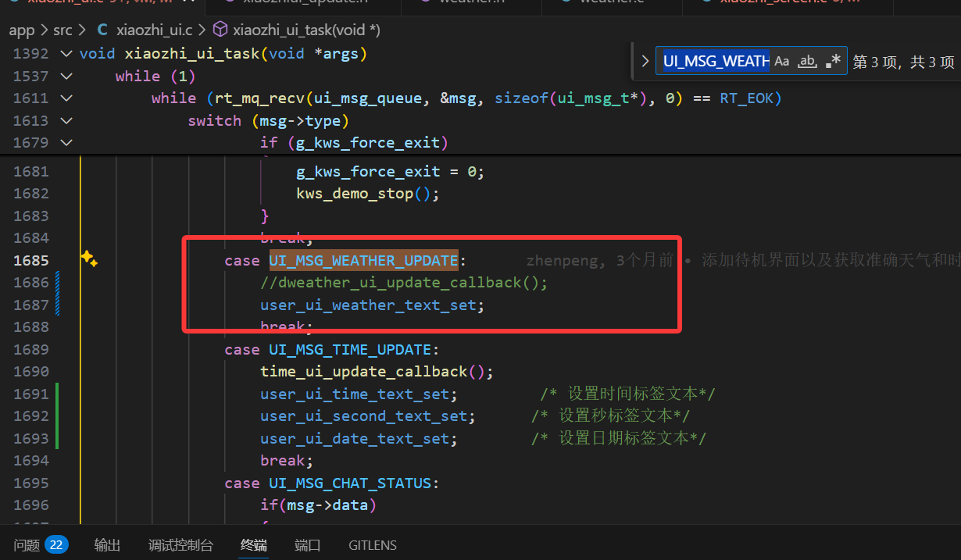Switch to the 端口 panel tab
This screenshot has width=961, height=560.
click(x=308, y=545)
